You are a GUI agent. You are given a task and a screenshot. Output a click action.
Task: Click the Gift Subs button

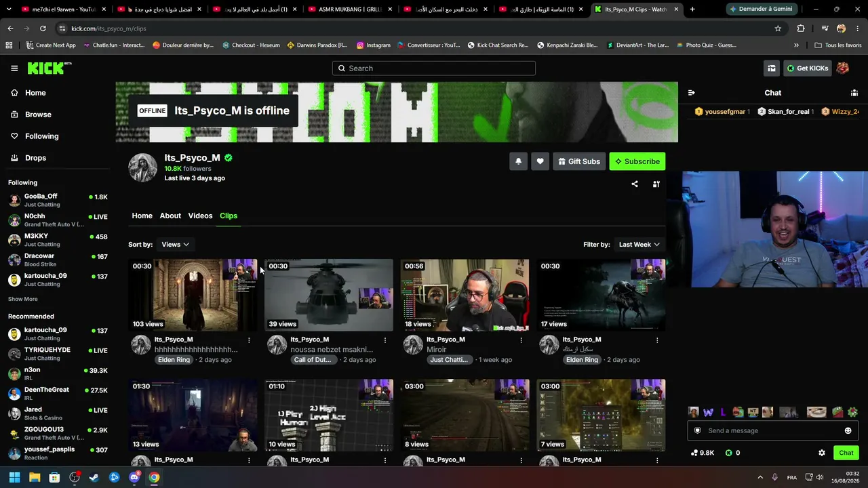[579, 161]
